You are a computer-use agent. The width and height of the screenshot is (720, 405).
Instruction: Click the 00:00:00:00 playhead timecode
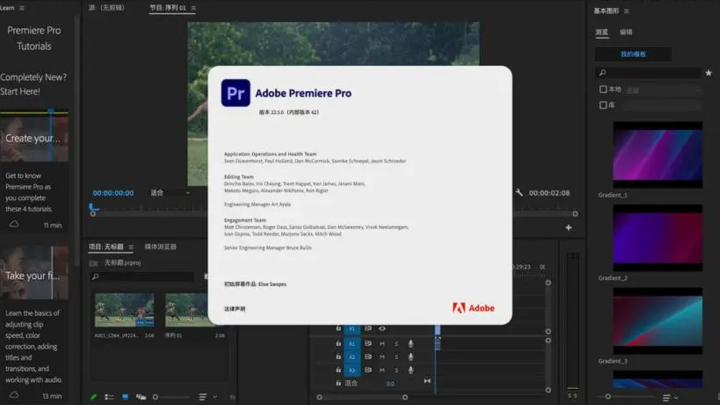(x=113, y=193)
